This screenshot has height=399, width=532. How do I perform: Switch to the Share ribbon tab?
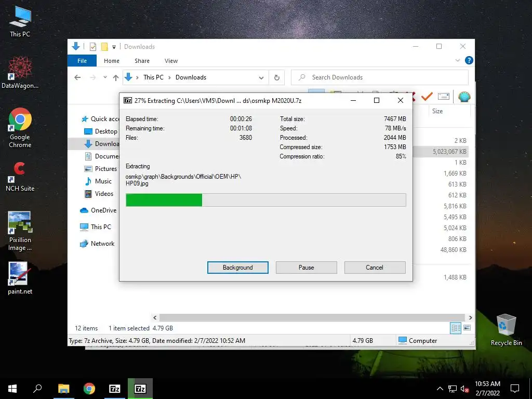(x=142, y=61)
